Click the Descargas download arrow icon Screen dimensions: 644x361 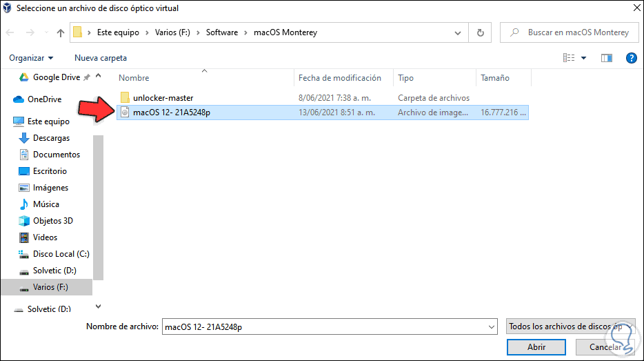[x=24, y=138]
